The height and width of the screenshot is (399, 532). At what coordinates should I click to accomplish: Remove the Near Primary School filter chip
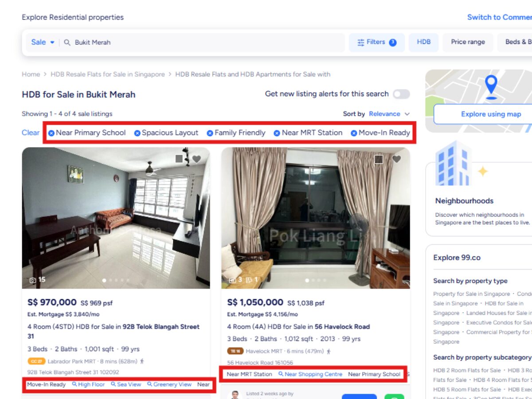(51, 133)
